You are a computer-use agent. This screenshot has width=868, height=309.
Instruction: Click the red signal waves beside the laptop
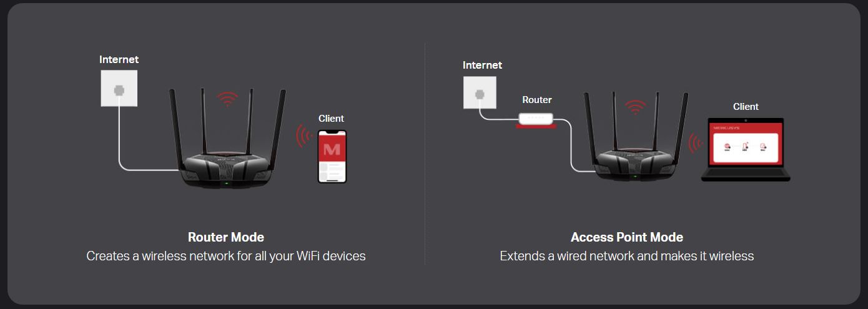[x=694, y=144]
